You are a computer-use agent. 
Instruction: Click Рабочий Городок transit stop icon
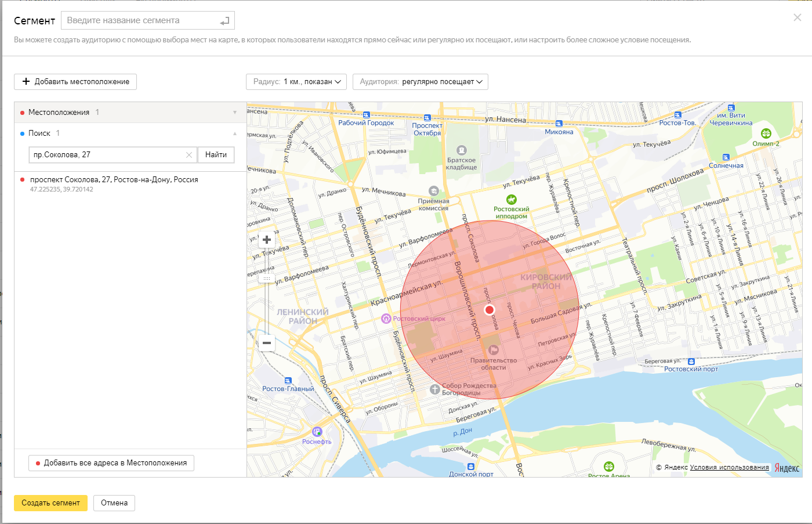tap(367, 114)
